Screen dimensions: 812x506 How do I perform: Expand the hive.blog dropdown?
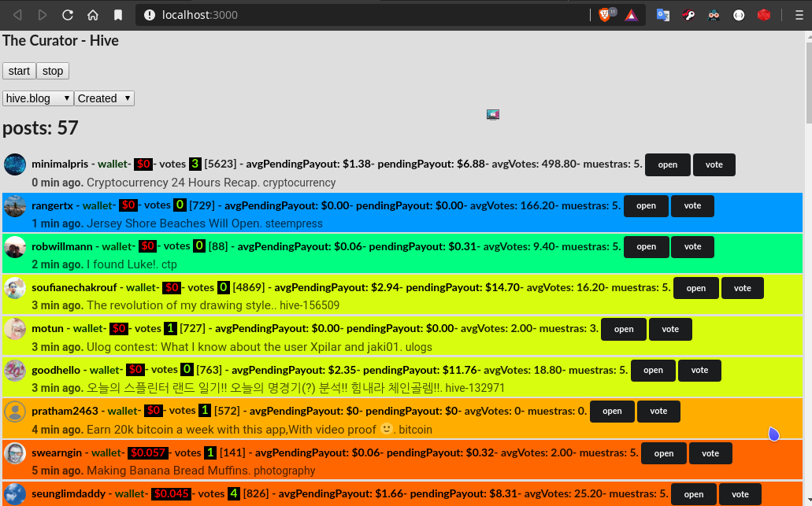38,98
